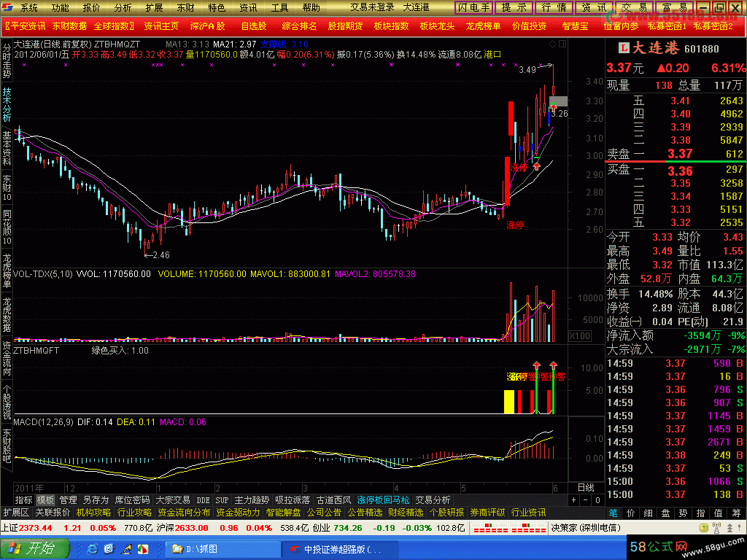Select the 交易分析 indicator tab

pos(433,500)
